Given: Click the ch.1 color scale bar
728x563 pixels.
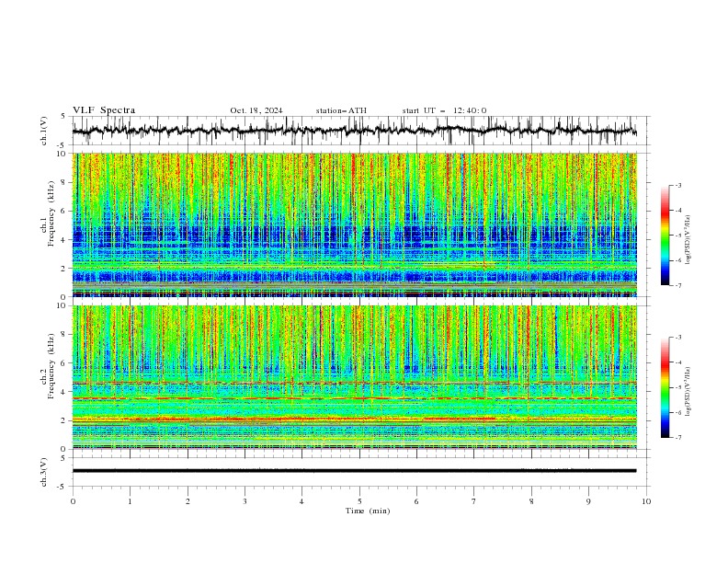Looking at the screenshot, I should (665, 236).
